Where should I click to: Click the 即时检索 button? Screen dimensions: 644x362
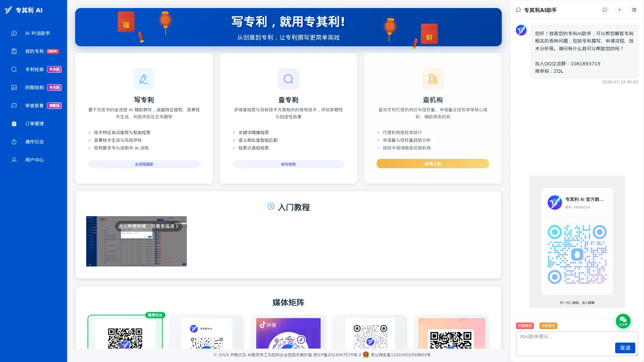tap(288, 164)
